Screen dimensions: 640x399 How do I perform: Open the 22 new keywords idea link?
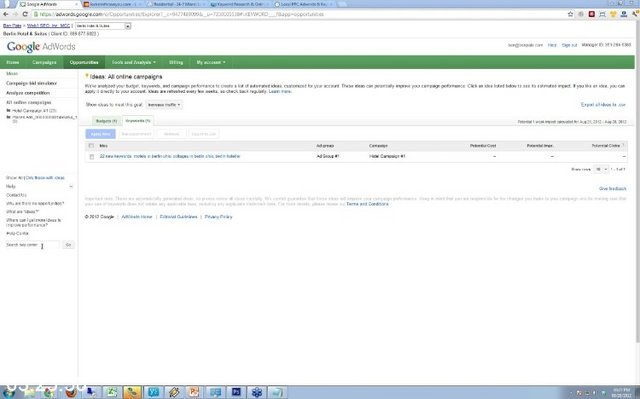click(170, 156)
